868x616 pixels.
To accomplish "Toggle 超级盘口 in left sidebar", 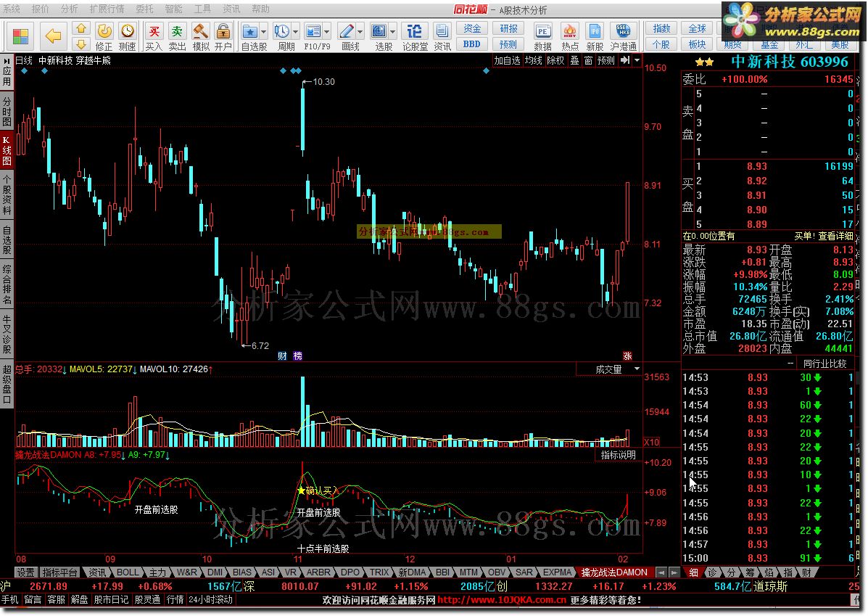I will point(7,384).
